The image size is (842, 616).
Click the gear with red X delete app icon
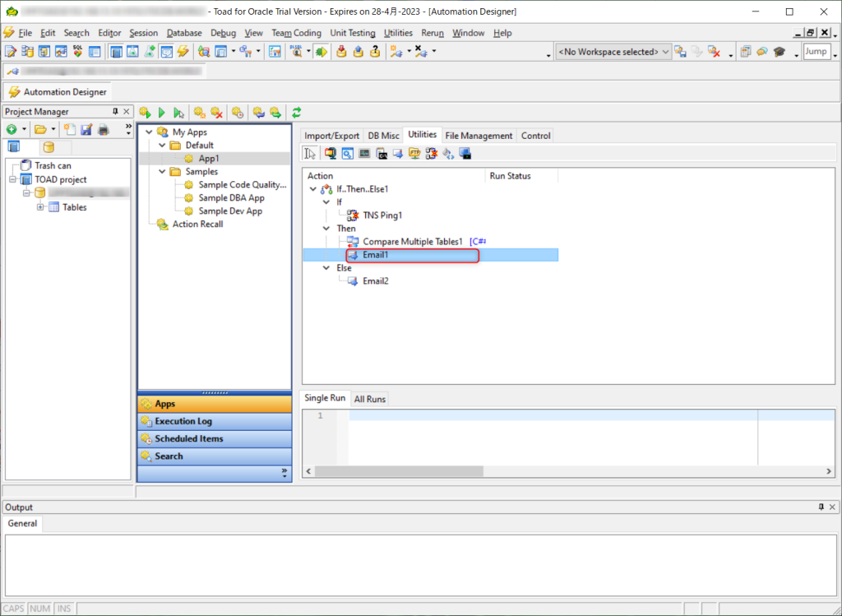coord(217,113)
